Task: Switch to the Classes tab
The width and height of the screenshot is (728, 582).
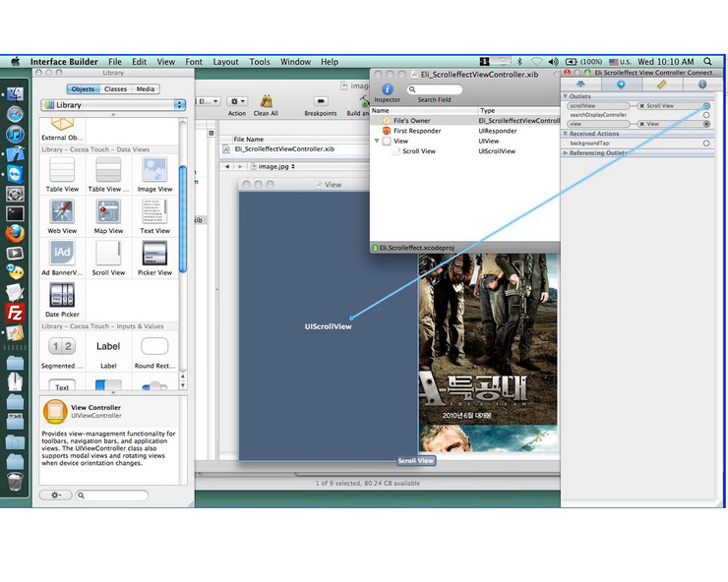Action: tap(115, 88)
